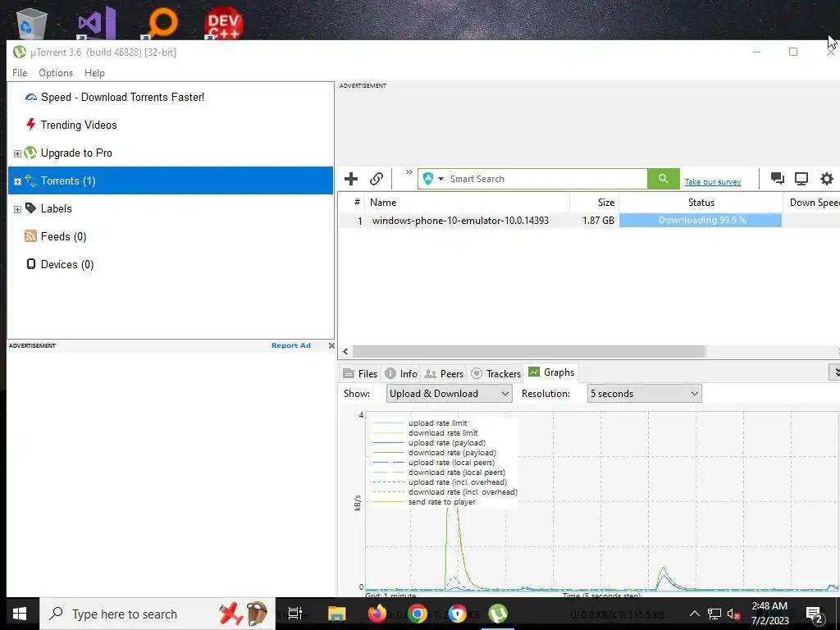Switch to the Info tab
The height and width of the screenshot is (630, 840).
[401, 373]
